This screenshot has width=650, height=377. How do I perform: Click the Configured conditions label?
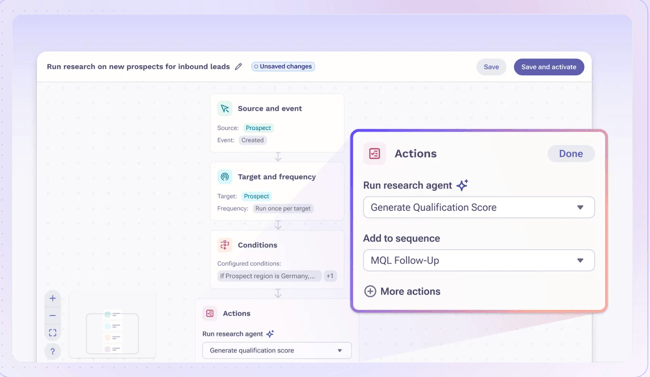(249, 263)
